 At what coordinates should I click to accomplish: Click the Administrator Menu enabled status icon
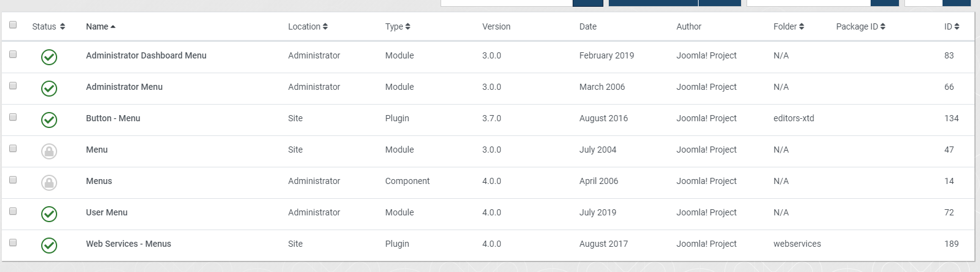pos(49,89)
